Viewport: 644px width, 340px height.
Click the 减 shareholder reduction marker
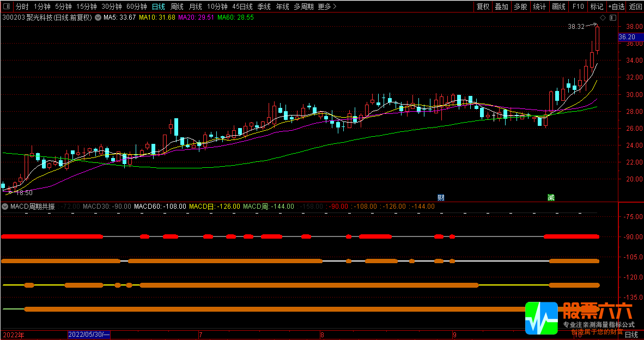551,197
